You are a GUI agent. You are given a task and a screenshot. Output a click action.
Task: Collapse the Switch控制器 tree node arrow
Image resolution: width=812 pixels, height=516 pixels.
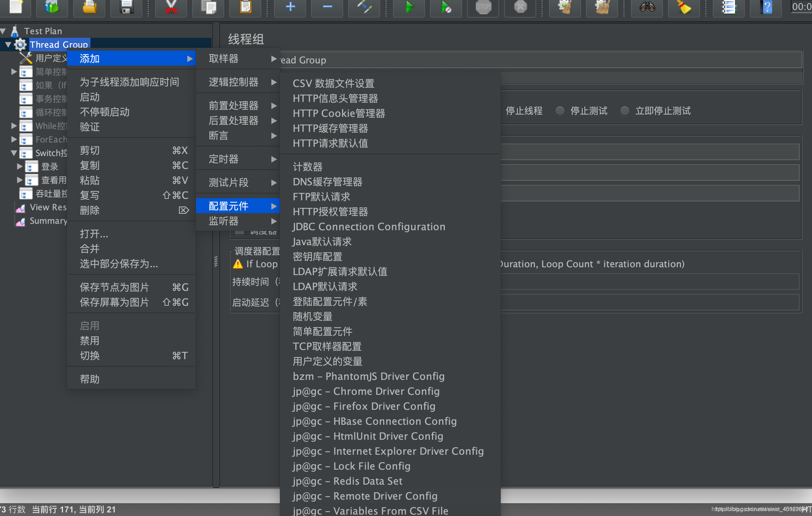(14, 153)
